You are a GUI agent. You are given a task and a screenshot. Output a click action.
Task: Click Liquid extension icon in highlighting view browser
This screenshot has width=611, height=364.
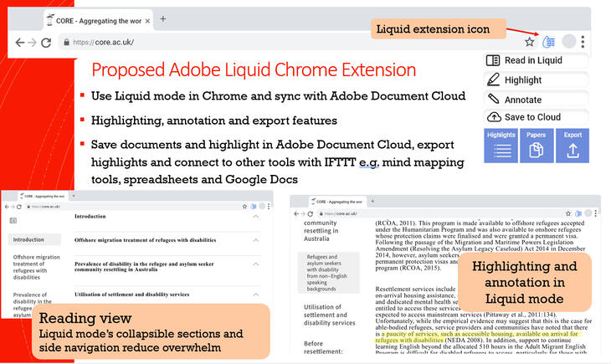(578, 213)
